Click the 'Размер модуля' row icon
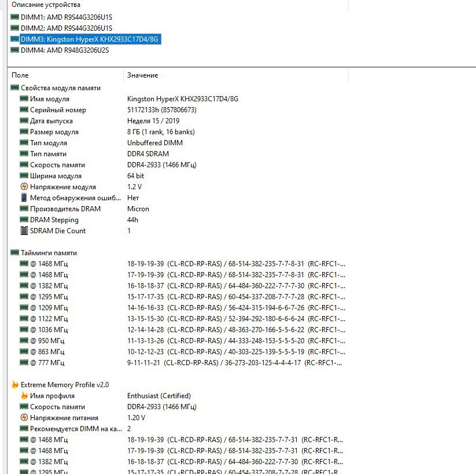 (x=24, y=131)
